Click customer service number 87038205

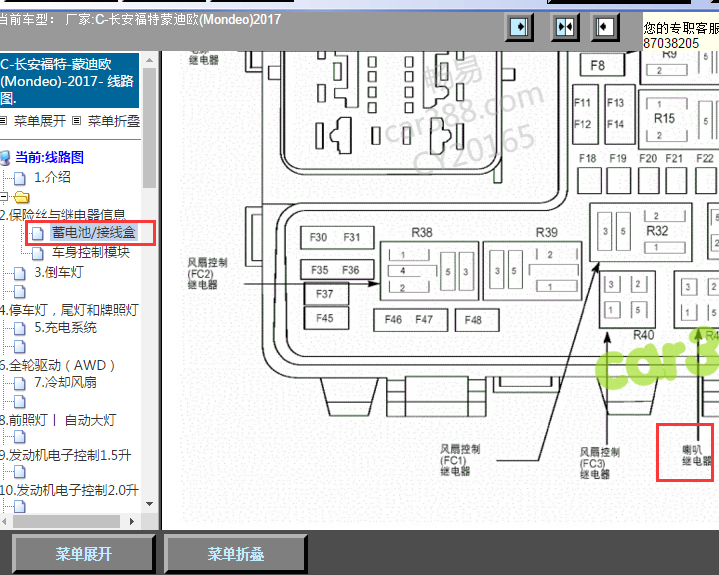click(x=671, y=44)
